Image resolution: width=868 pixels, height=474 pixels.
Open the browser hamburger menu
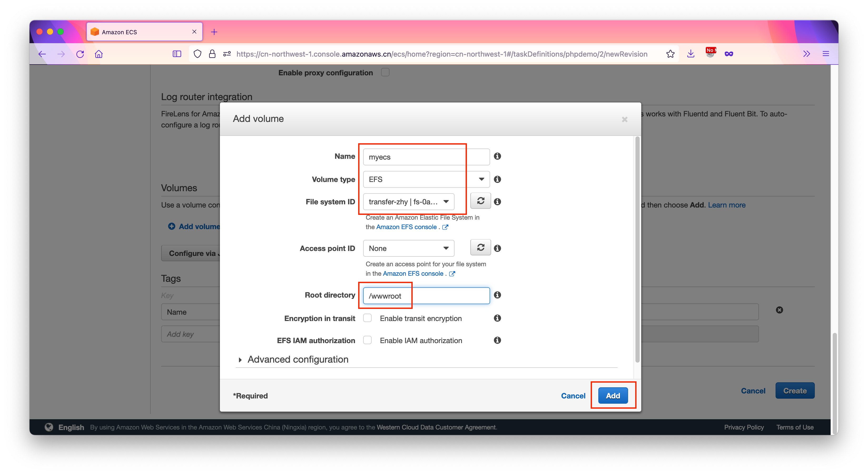[x=826, y=54]
